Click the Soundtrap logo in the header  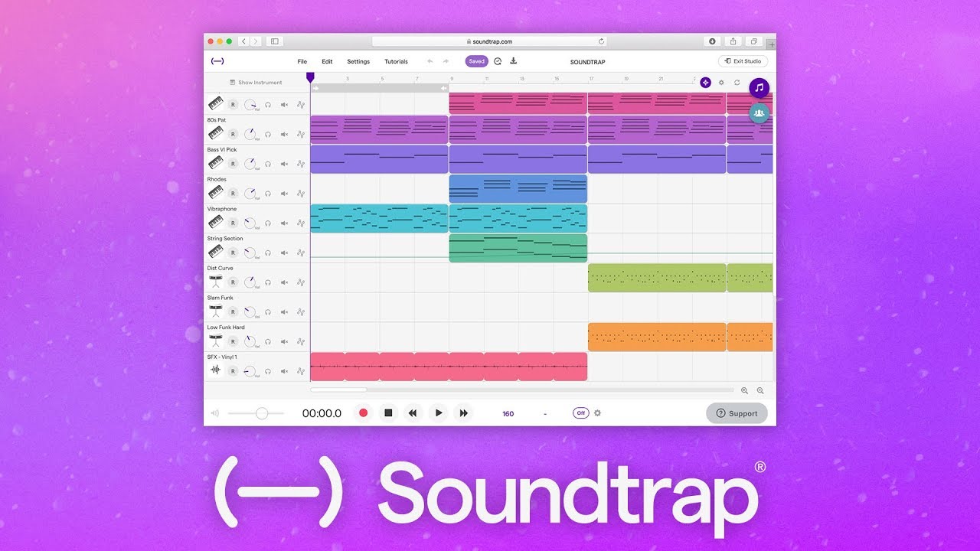tap(217, 61)
